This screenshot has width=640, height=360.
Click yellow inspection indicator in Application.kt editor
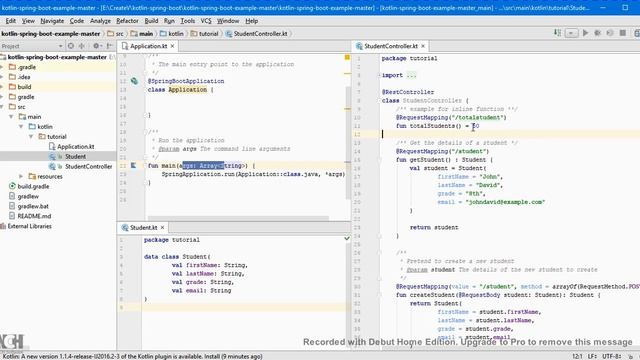[x=347, y=58]
